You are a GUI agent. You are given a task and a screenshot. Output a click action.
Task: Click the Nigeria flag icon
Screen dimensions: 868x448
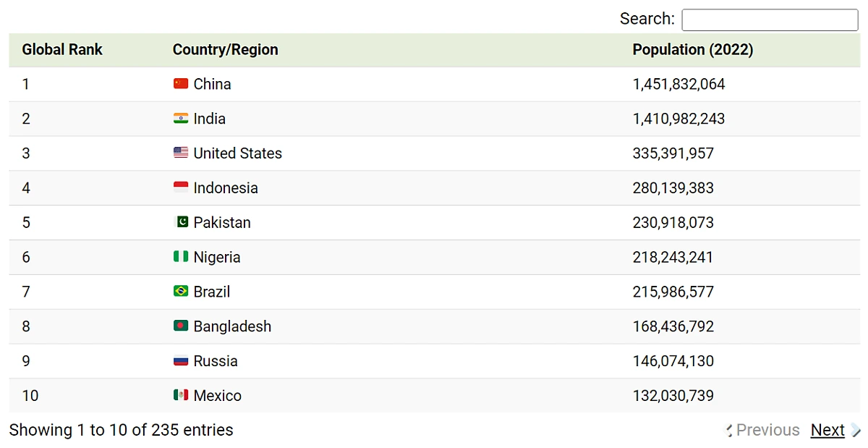181,257
